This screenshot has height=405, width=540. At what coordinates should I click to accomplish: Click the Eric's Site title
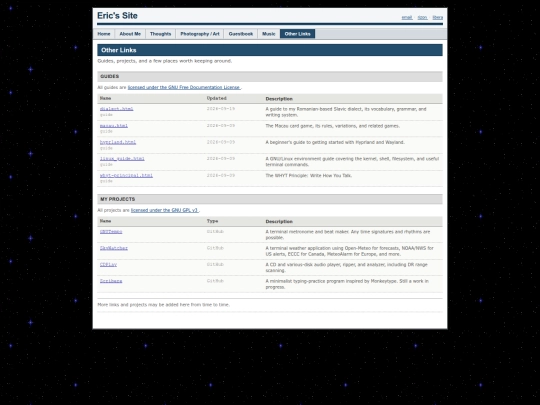pos(117,16)
